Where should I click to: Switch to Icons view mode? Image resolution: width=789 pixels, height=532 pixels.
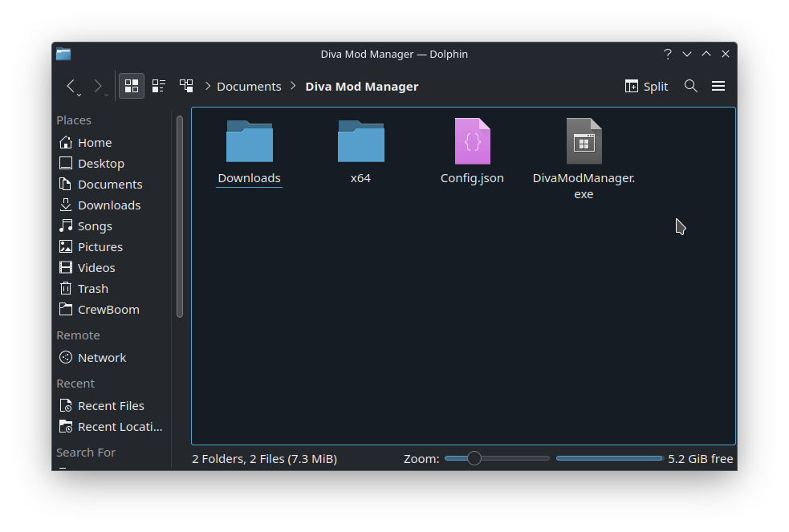132,86
